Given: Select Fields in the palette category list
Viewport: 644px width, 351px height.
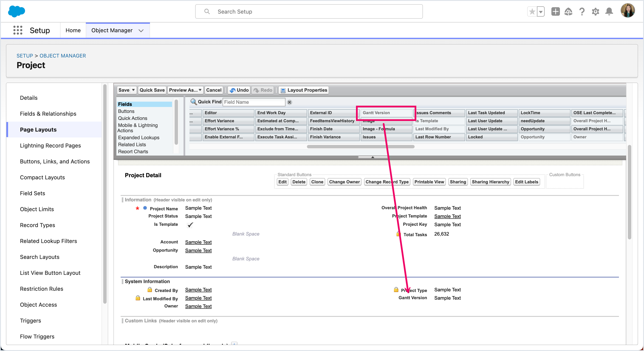Looking at the screenshot, I should (144, 104).
